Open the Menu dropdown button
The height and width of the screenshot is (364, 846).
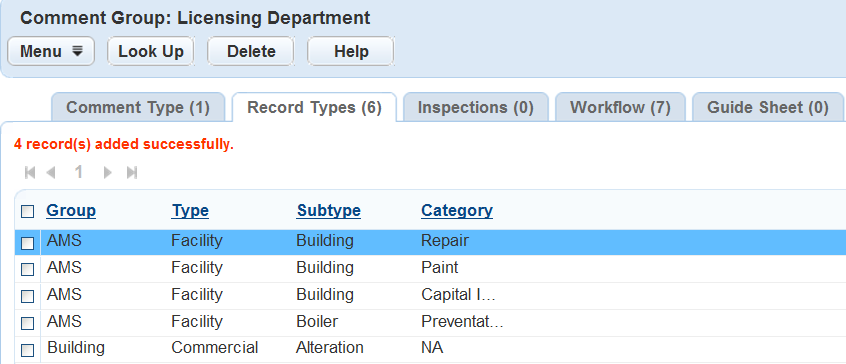point(51,51)
